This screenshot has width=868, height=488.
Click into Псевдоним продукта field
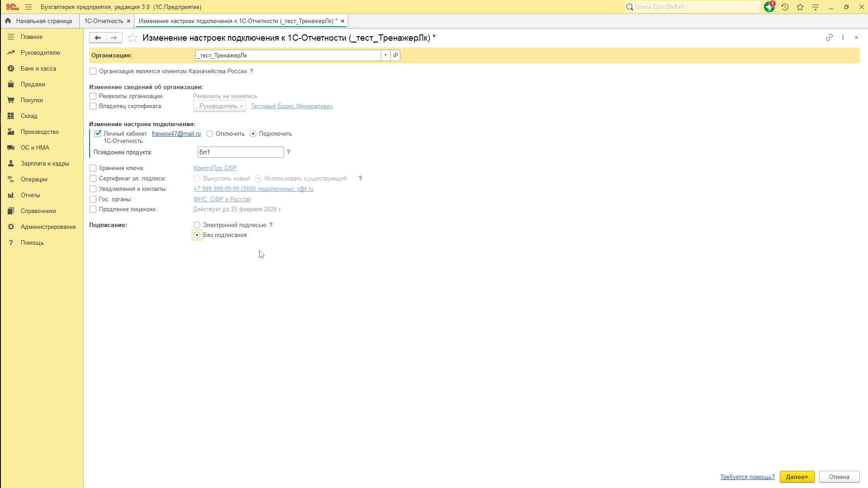click(241, 152)
